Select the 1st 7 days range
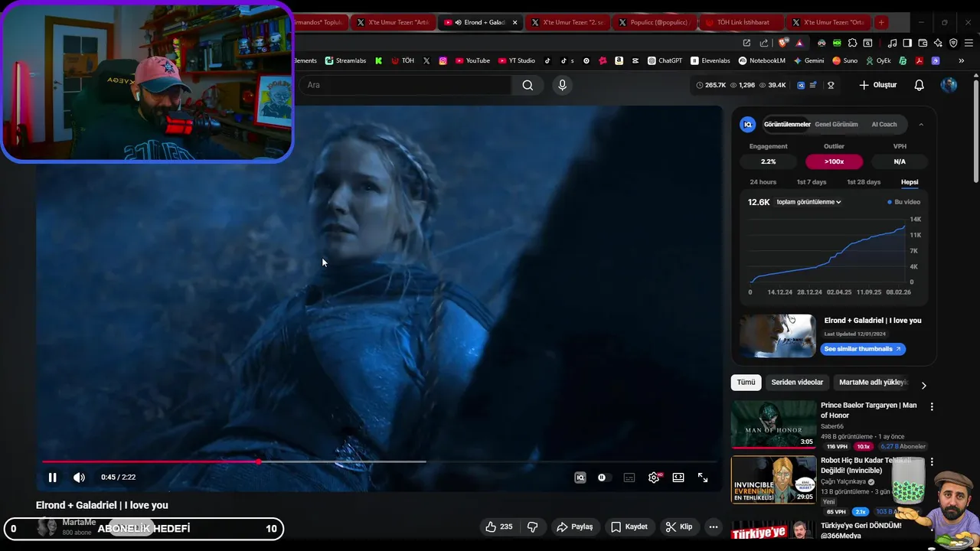This screenshot has height=551, width=980. (812, 182)
